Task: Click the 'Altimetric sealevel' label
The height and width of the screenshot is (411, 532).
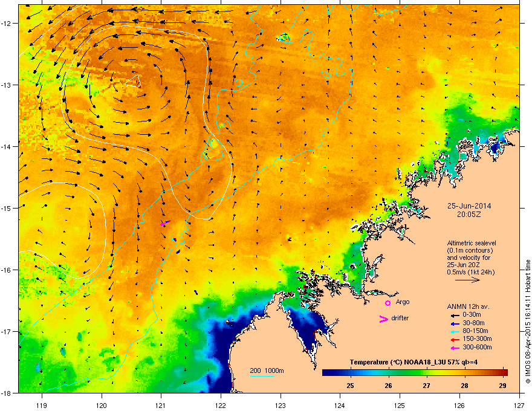Action: point(472,243)
